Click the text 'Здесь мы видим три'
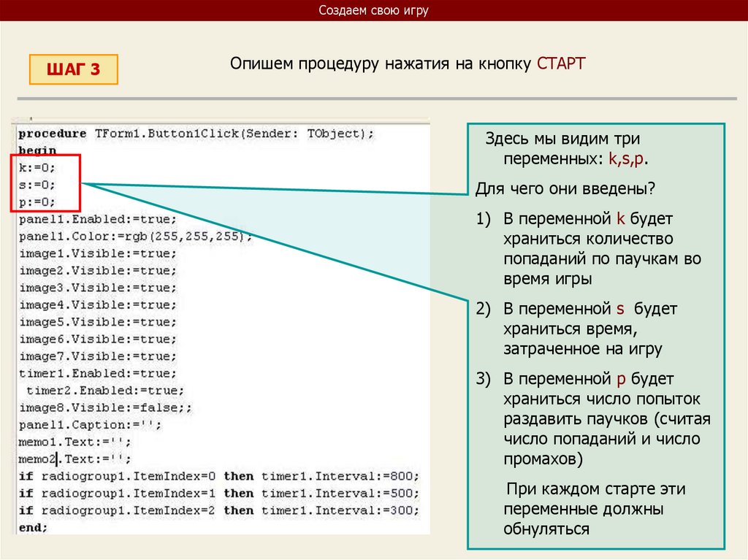Screen dimensions: 748x560 click(x=562, y=138)
